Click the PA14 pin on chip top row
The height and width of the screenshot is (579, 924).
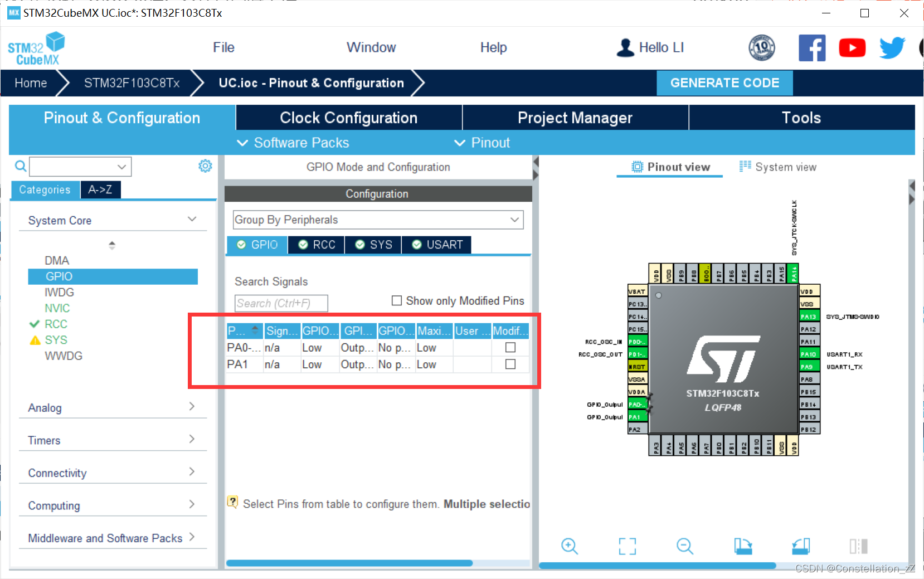coord(794,274)
